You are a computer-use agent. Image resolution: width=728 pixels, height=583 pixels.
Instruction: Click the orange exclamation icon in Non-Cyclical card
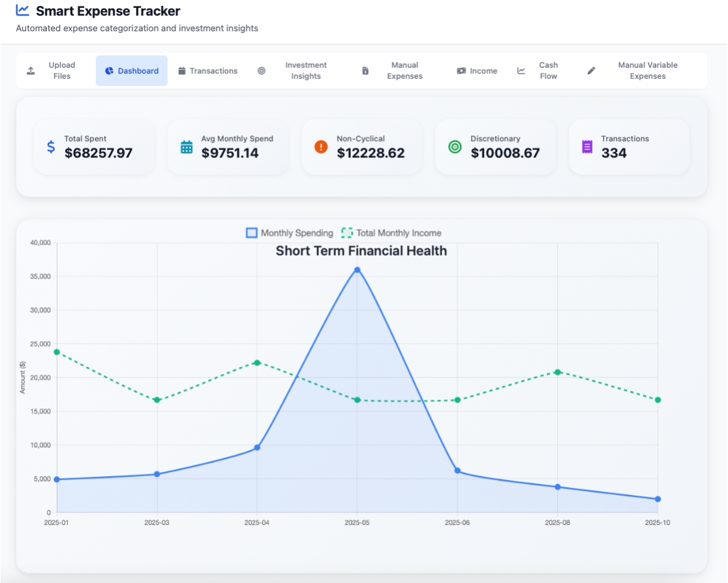click(x=321, y=147)
